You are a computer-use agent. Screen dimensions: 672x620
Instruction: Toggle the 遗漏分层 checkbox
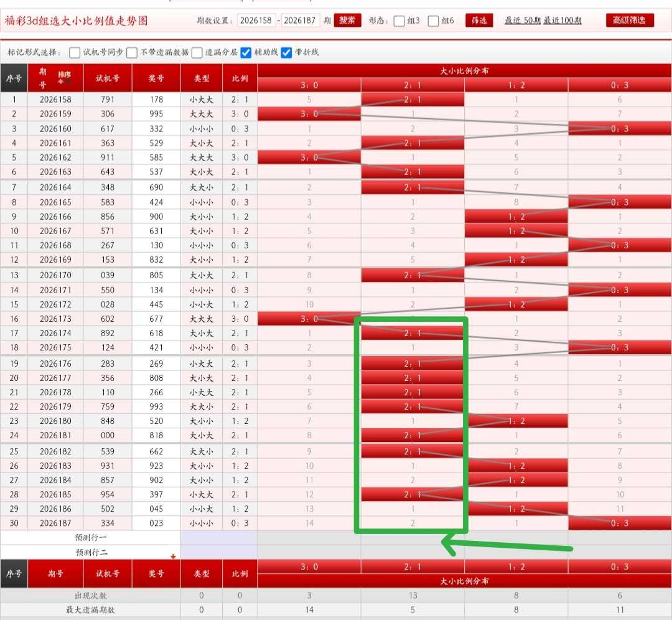pos(197,52)
